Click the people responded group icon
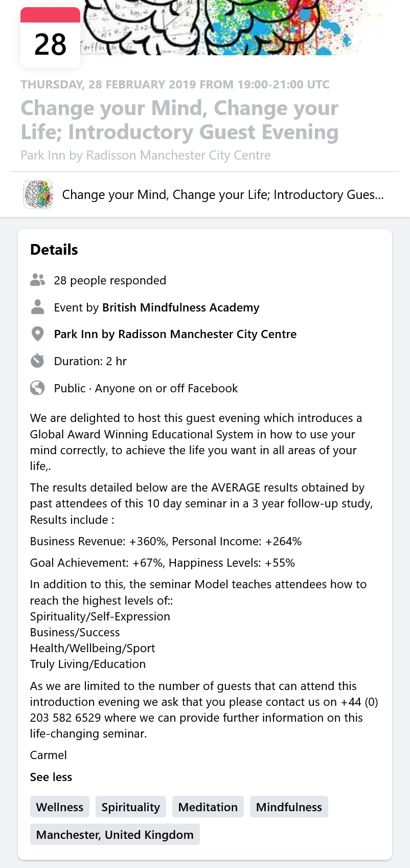410x868 pixels. point(37,280)
